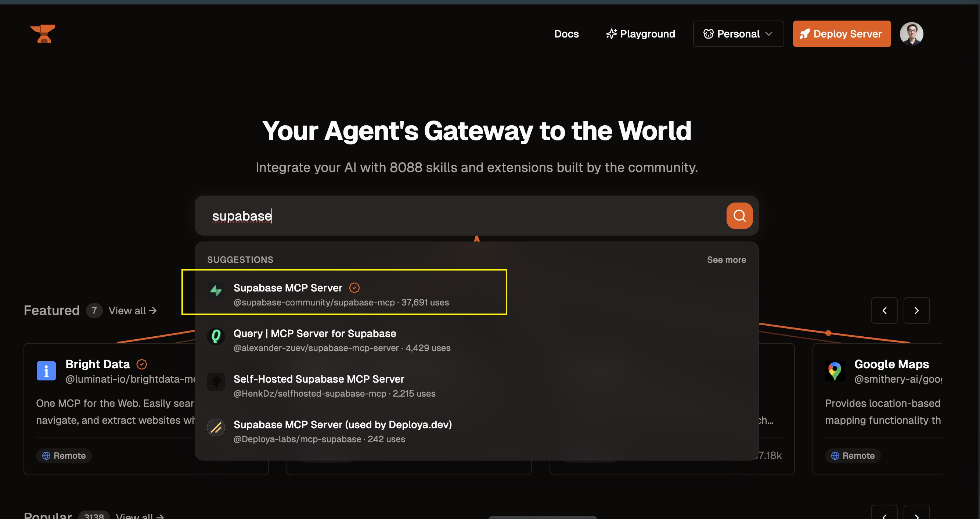Click the Deploy Server button
The height and width of the screenshot is (519, 980).
click(x=842, y=34)
